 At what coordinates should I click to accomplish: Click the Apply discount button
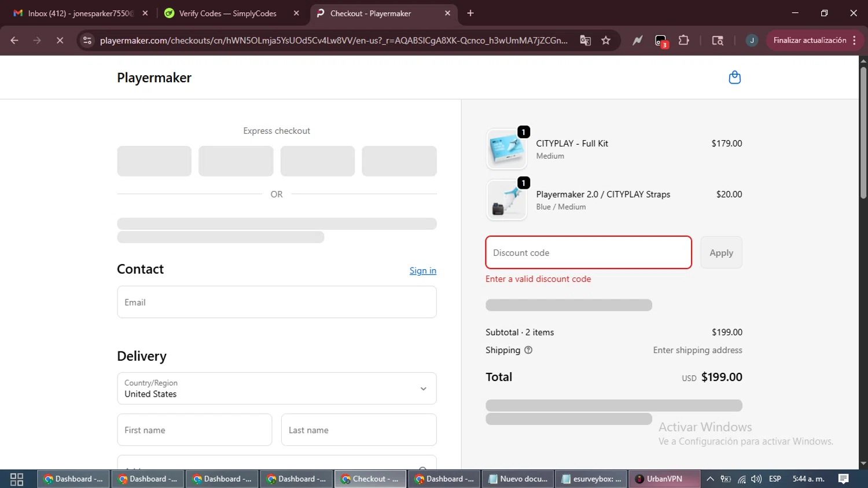[x=721, y=252]
